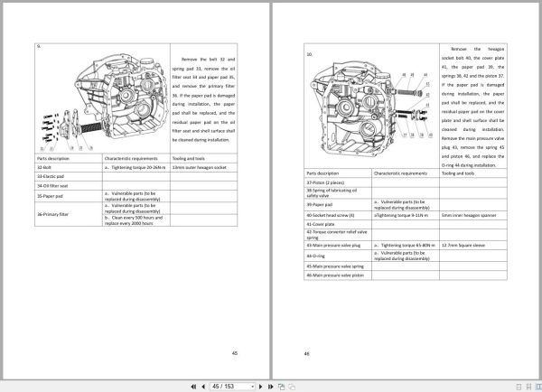
Task: Switch to single page layout
Action: (519, 387)
